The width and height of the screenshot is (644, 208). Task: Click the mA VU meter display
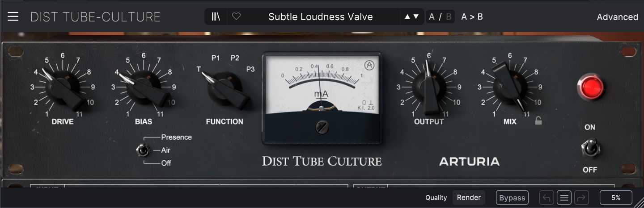pos(322,98)
